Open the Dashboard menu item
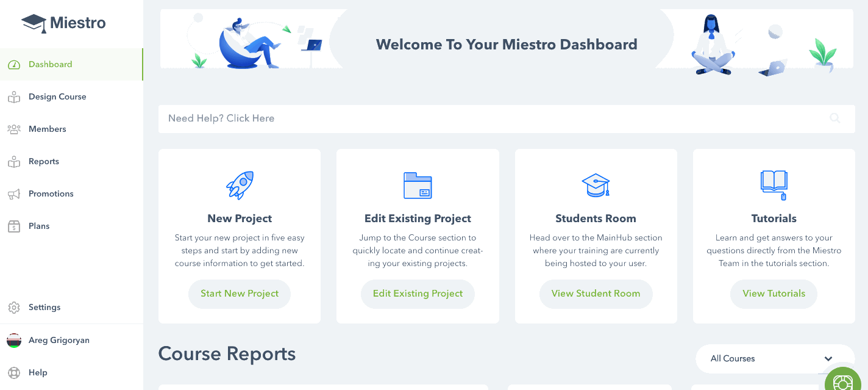868x390 pixels. 71,65
